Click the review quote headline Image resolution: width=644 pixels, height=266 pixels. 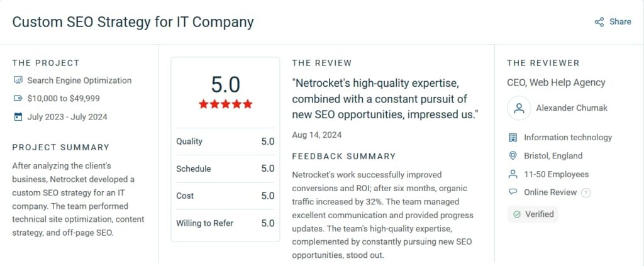point(385,99)
